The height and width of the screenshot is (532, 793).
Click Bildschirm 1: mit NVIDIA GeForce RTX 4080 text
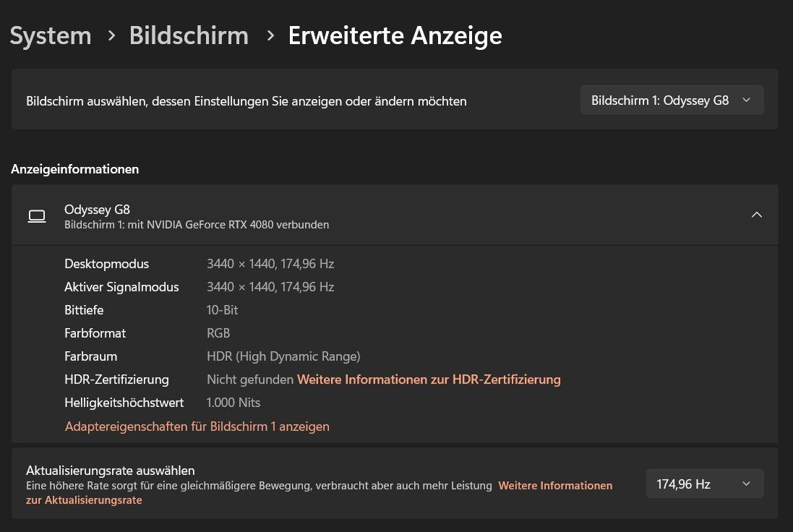[x=197, y=225]
